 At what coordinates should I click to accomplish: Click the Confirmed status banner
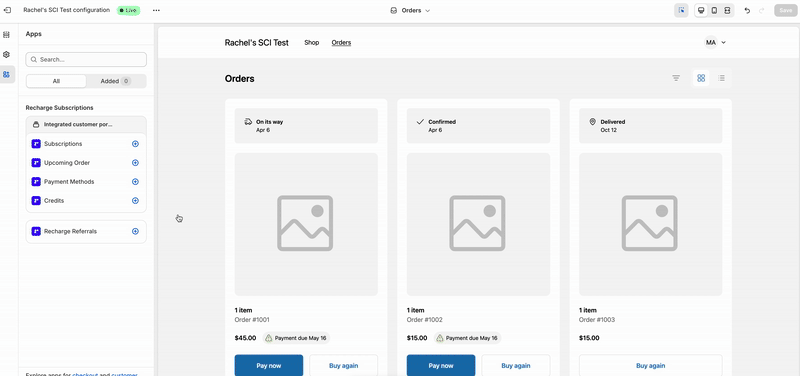tap(479, 126)
